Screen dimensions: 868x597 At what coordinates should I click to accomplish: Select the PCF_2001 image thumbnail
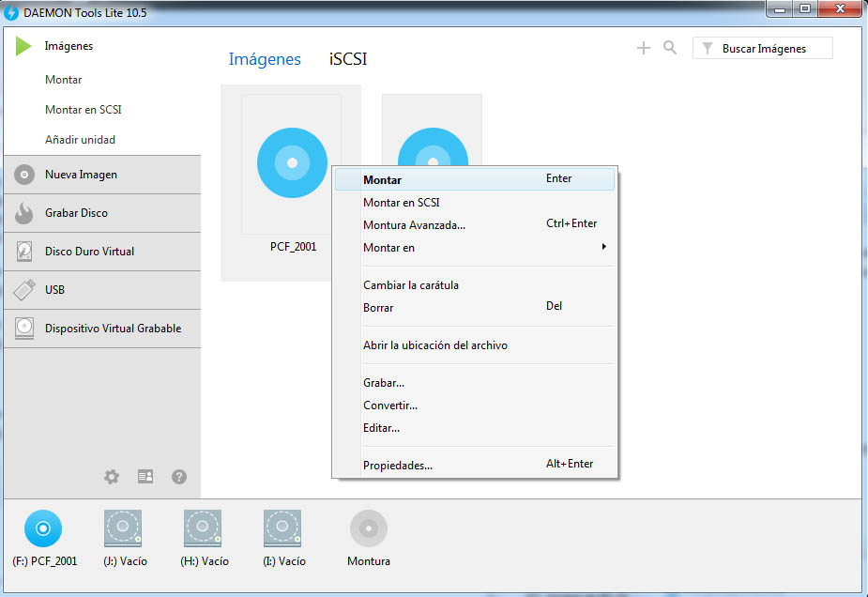(292, 162)
